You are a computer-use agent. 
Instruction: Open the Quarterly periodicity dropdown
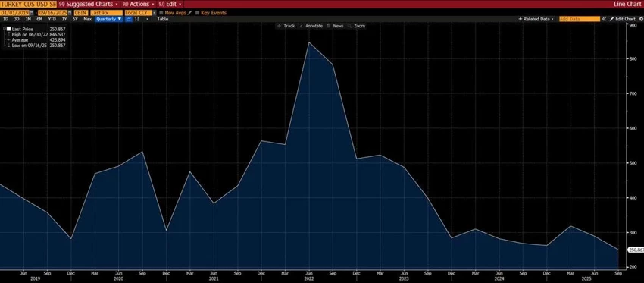(x=109, y=19)
